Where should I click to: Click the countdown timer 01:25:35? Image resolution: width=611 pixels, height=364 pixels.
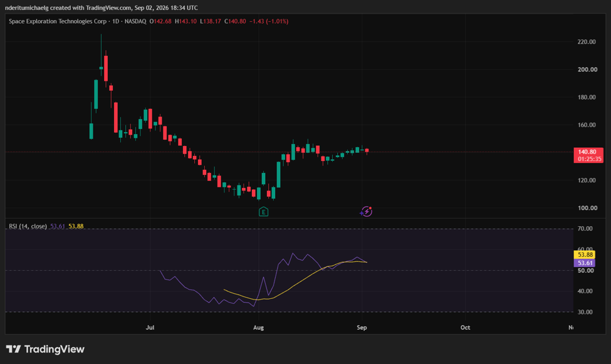coord(590,159)
